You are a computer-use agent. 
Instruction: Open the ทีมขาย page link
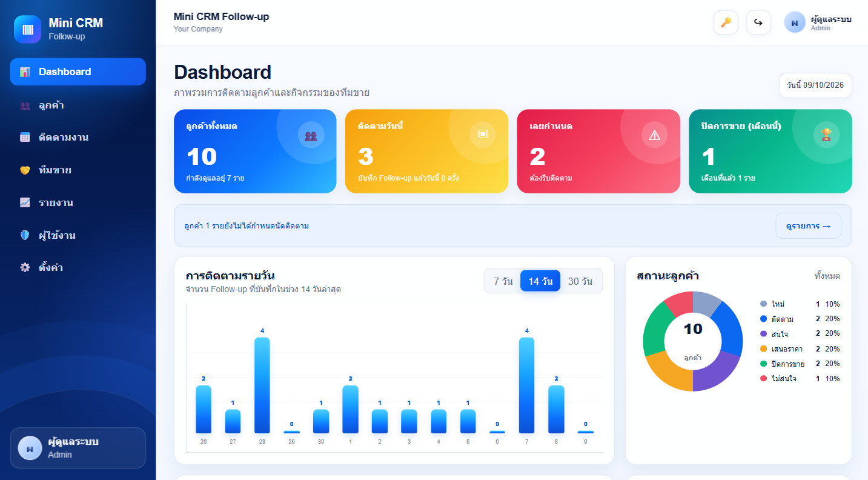point(78,170)
